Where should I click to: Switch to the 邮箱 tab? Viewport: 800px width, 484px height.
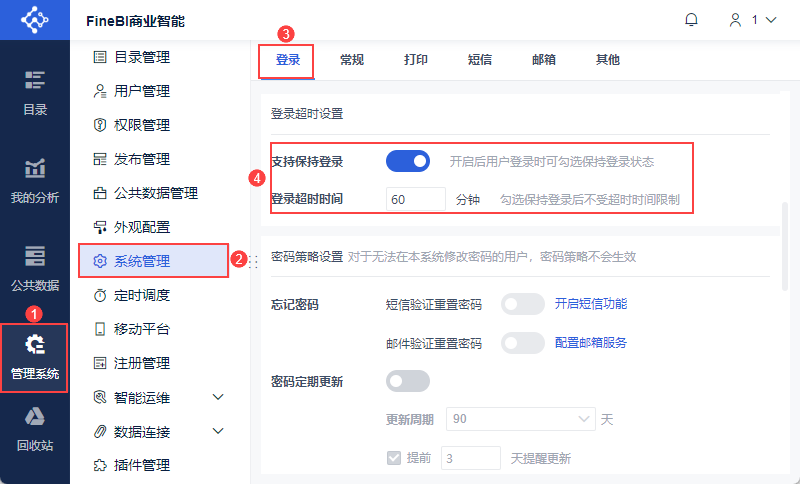pyautogui.click(x=544, y=60)
